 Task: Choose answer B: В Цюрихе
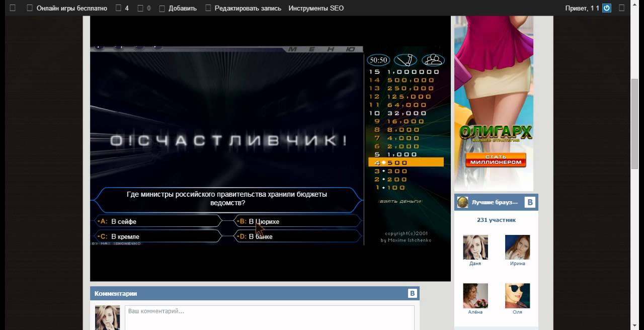(298, 221)
